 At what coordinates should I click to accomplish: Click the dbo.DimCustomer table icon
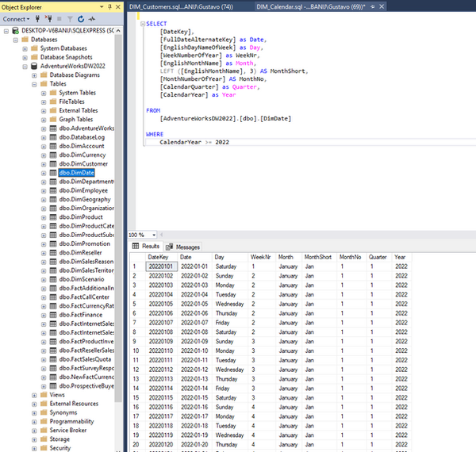click(53, 164)
